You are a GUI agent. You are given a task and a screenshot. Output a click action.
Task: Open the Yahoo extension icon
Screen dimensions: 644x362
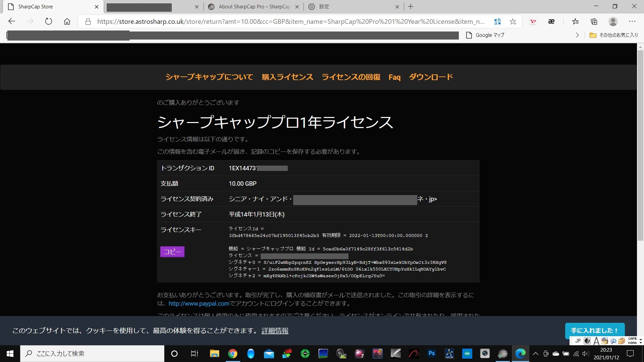533,21
